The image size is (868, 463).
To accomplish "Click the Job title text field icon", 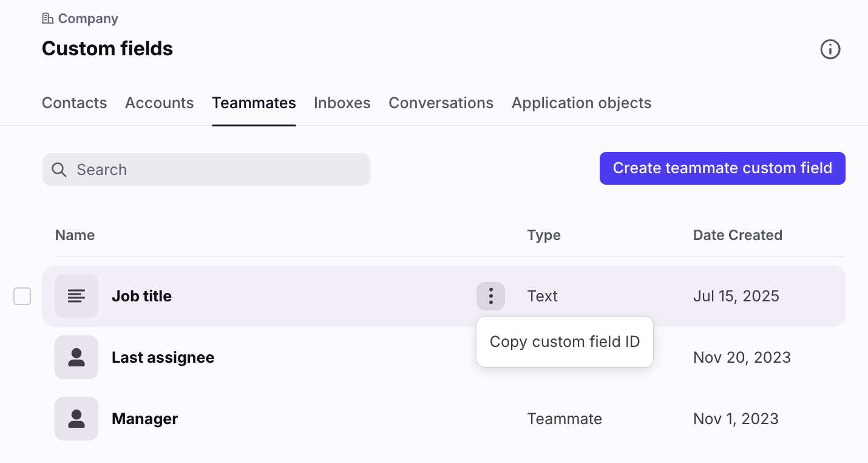I will pos(76,296).
